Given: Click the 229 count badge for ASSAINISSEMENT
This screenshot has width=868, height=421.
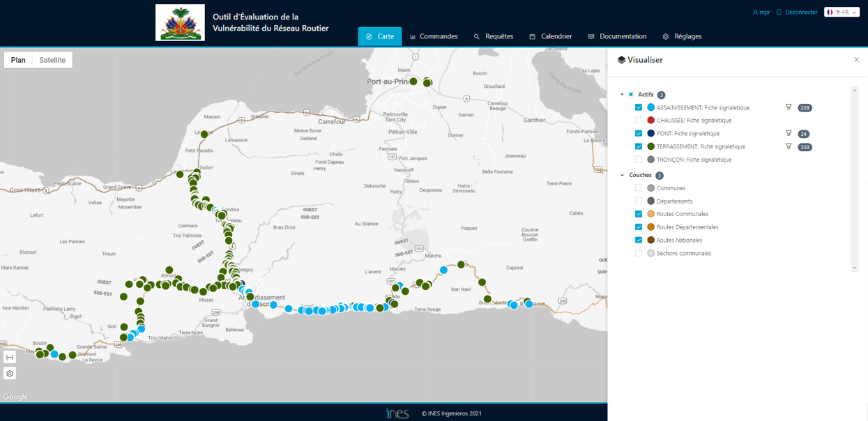Looking at the screenshot, I should click(805, 108).
